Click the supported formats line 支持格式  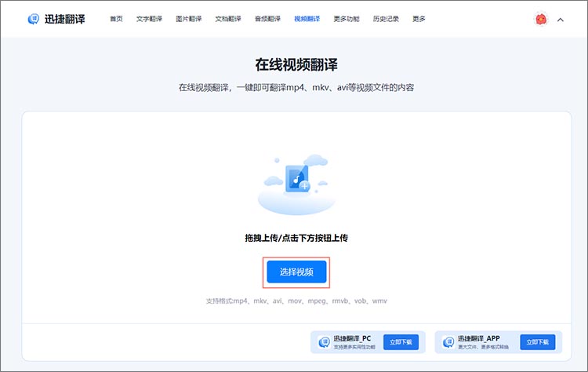(x=296, y=301)
